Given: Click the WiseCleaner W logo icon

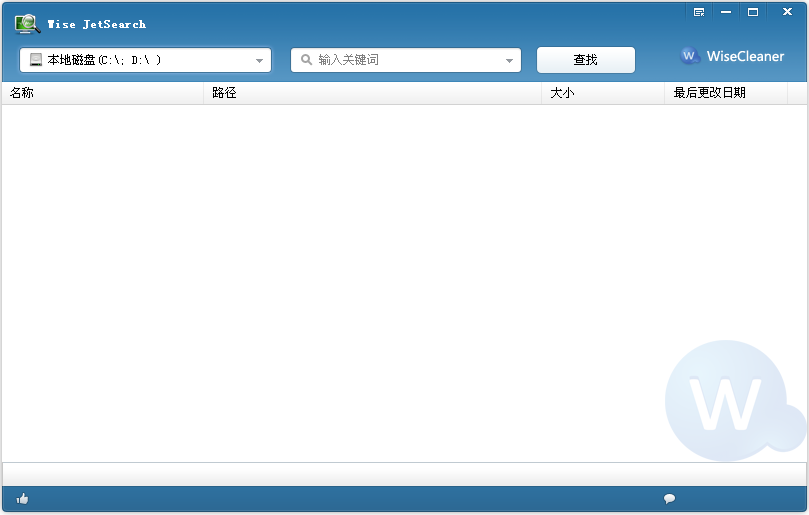Looking at the screenshot, I should tap(689, 56).
